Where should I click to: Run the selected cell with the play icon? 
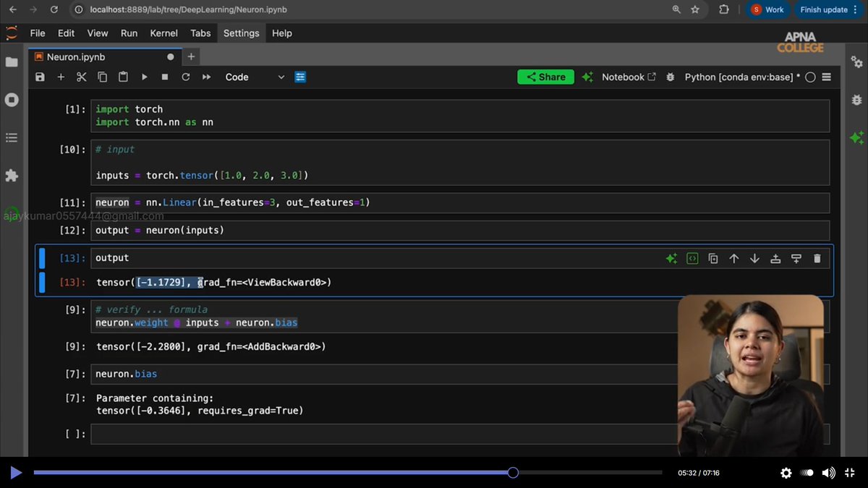(144, 77)
